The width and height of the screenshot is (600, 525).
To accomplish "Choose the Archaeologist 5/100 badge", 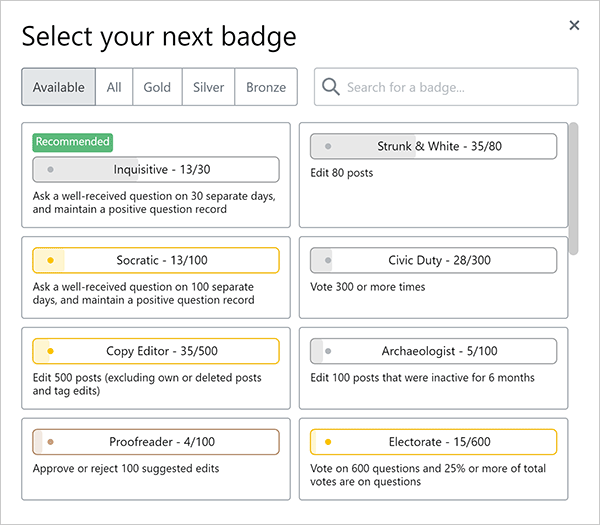I will pos(433,352).
